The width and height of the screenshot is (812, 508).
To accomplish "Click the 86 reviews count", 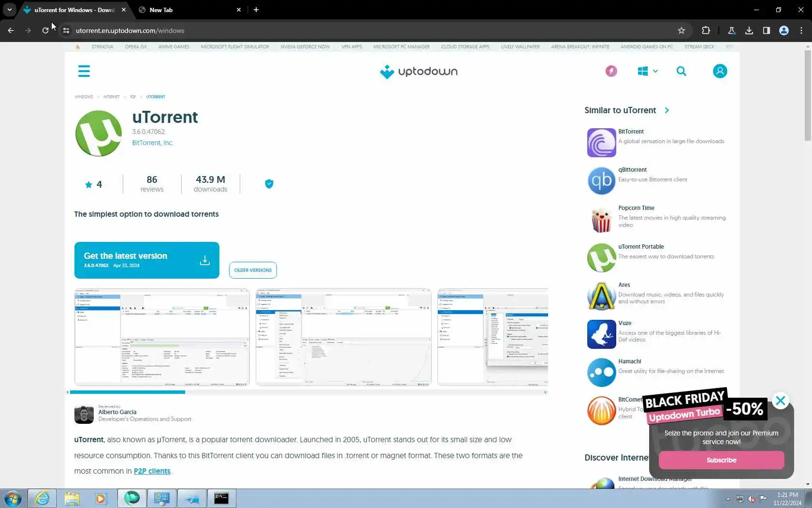I will coord(152,184).
